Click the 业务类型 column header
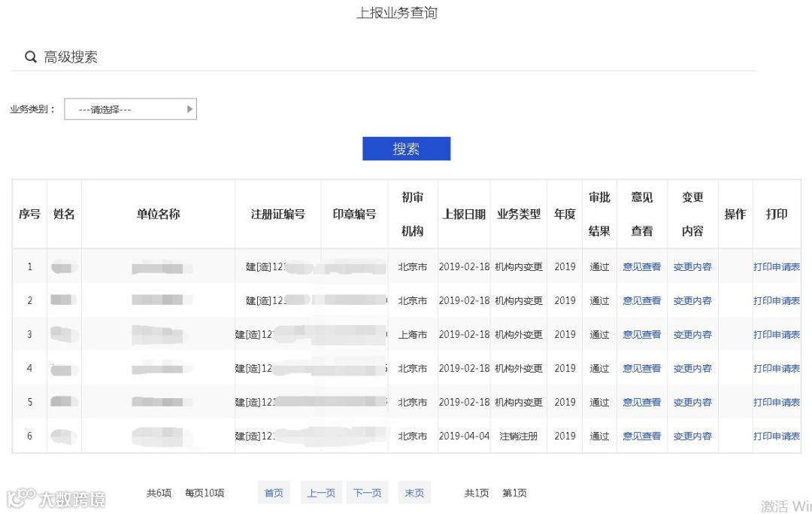 click(x=518, y=214)
